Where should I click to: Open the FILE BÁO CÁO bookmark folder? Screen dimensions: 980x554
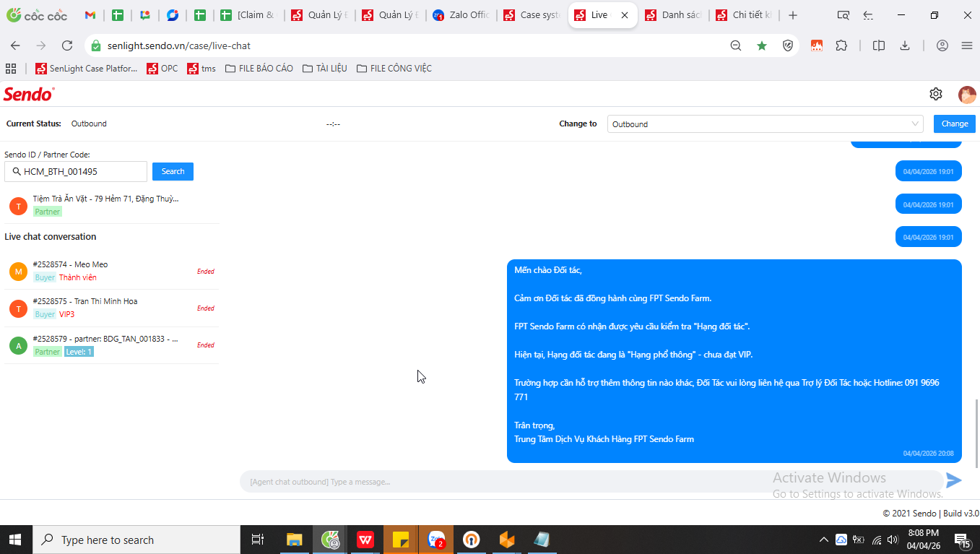pos(259,69)
